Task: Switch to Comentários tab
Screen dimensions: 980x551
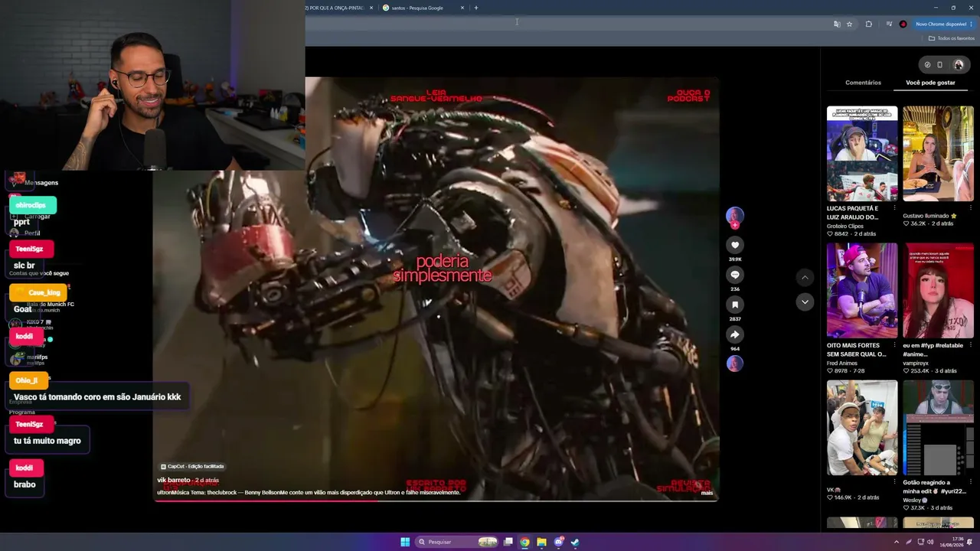Action: pyautogui.click(x=863, y=83)
